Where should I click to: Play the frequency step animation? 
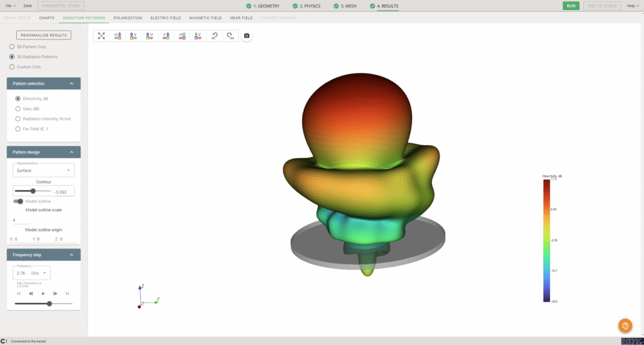(x=43, y=293)
